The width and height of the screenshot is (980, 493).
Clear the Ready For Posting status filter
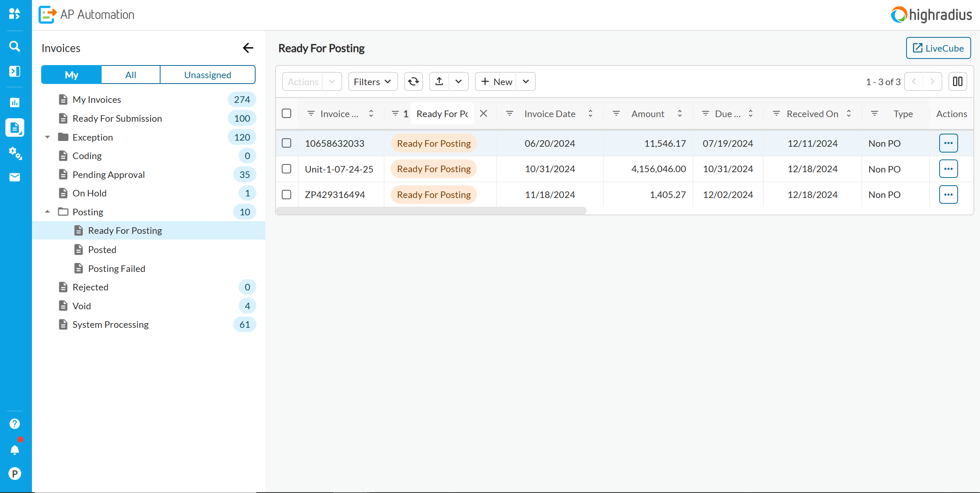(x=483, y=114)
